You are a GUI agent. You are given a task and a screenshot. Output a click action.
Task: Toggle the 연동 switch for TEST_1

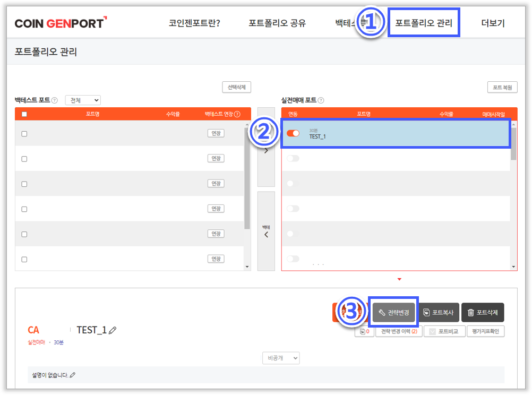[x=293, y=133]
